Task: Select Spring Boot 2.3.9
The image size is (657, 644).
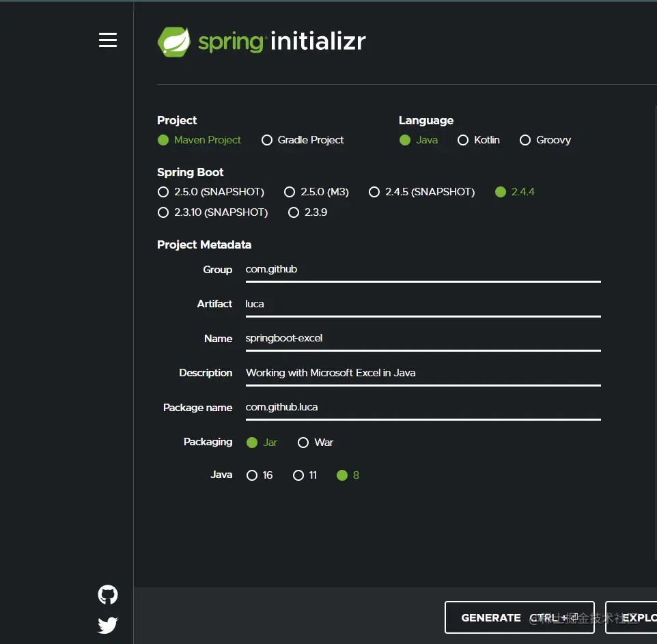Action: [307, 212]
